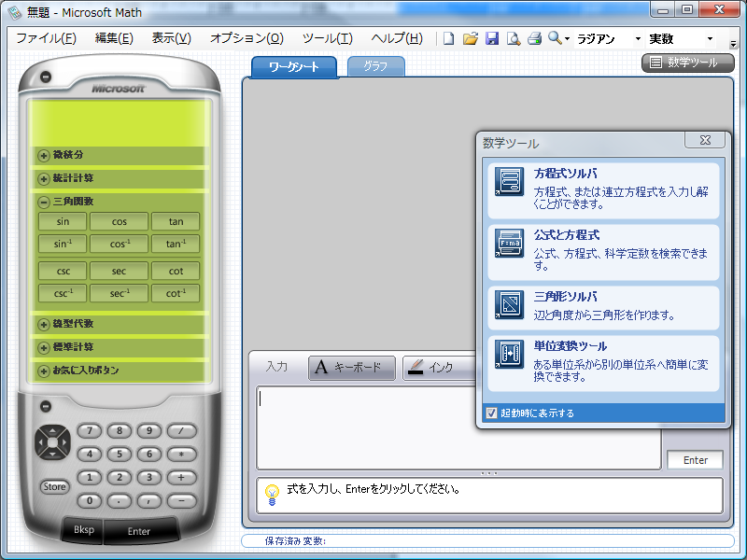Click the inverse sine button
Viewport: 747px width, 560px height.
click(x=63, y=244)
